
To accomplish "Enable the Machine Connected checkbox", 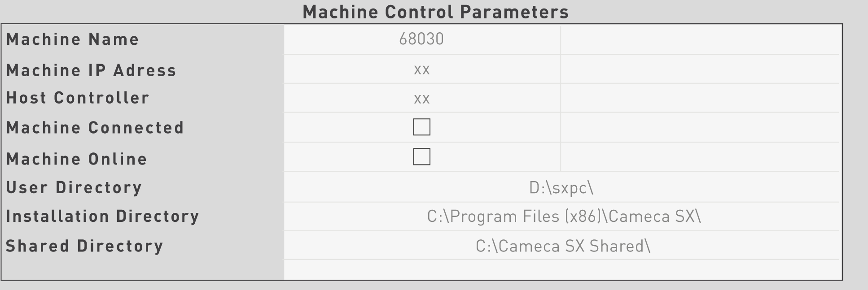I will pyautogui.click(x=421, y=127).
